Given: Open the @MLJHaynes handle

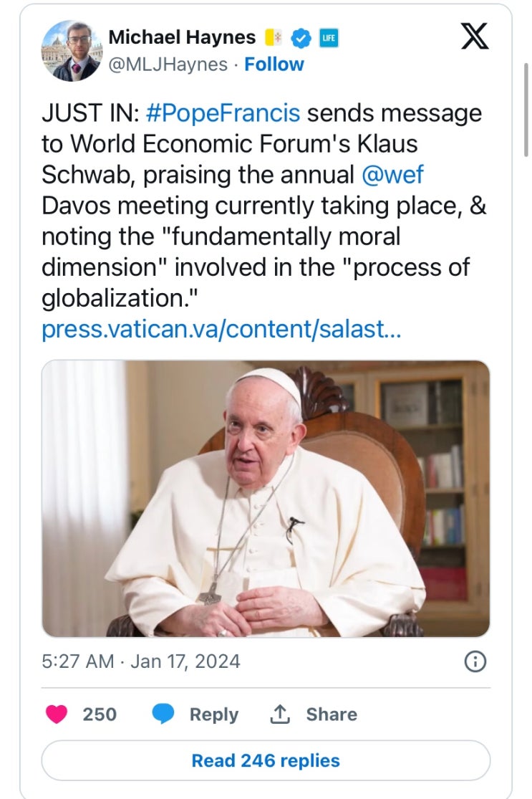Looking at the screenshot, I should pos(170,64).
